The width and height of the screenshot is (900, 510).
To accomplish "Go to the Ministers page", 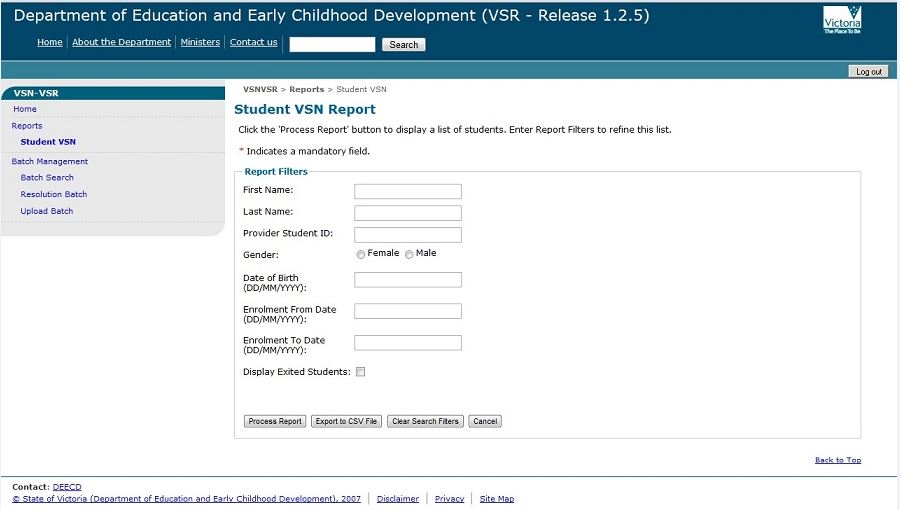I will tap(200, 42).
